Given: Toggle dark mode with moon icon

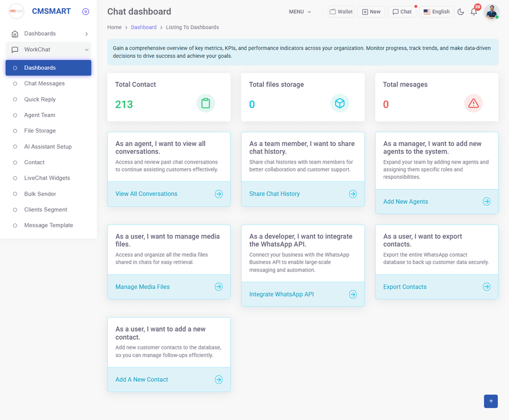Looking at the screenshot, I should 461,12.
